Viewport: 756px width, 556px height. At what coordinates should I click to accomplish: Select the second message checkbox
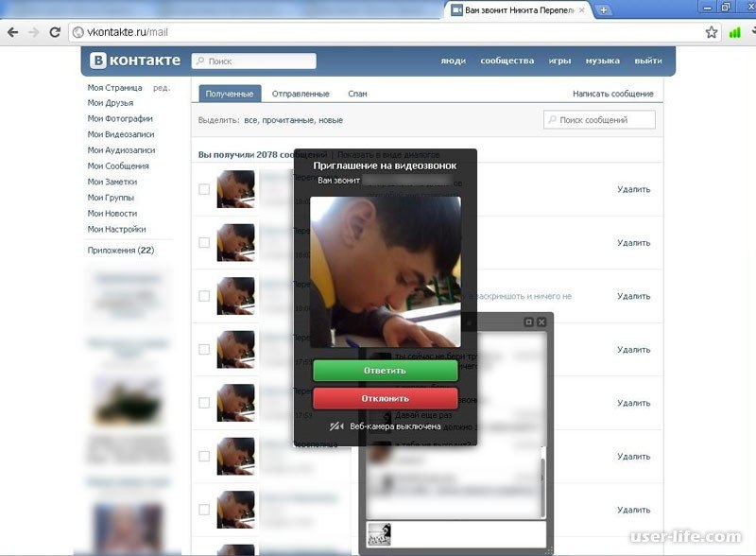[x=204, y=242]
